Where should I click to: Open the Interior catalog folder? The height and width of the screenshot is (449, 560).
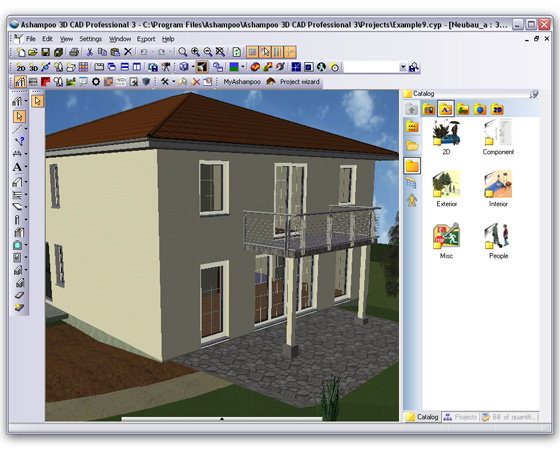498,189
